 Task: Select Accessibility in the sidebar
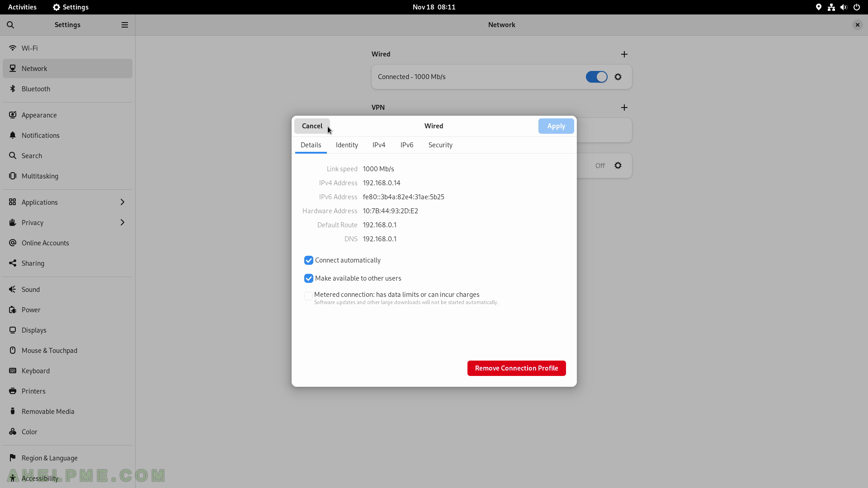click(x=68, y=478)
